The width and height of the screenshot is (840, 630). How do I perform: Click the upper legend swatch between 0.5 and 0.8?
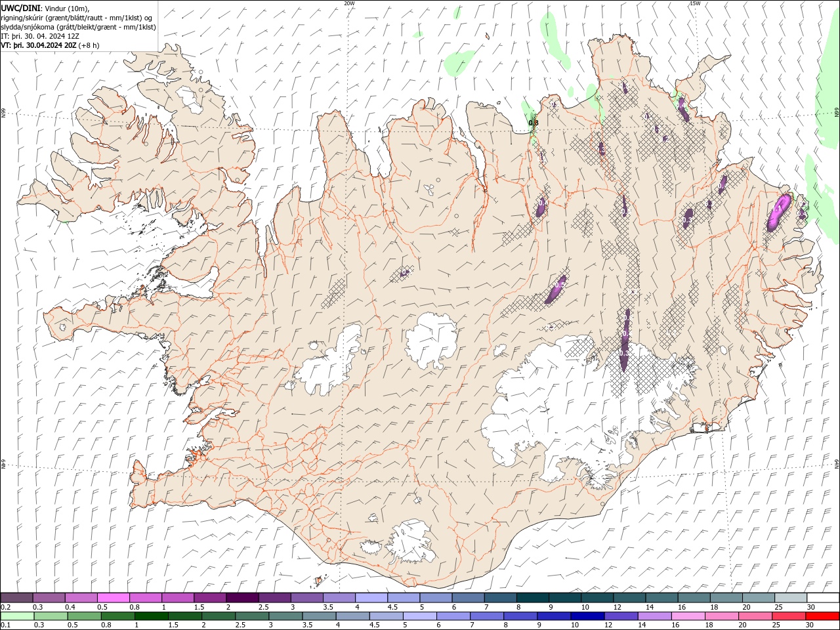(x=114, y=598)
